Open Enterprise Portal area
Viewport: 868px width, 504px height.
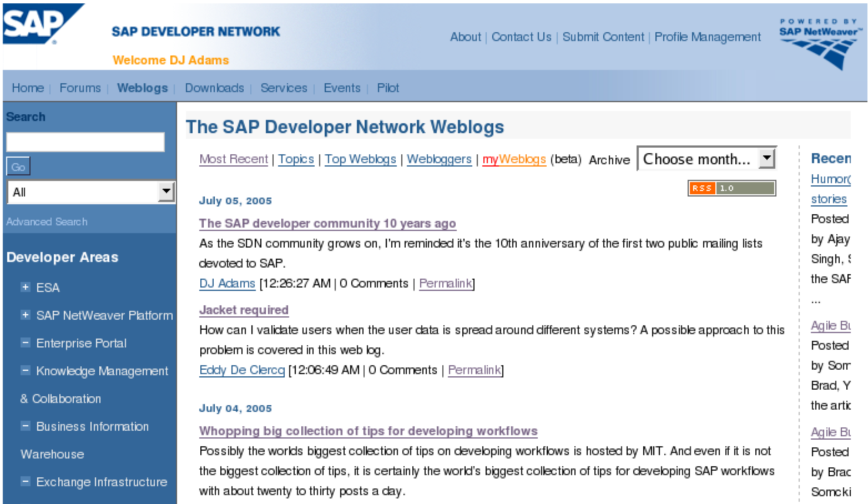81,343
